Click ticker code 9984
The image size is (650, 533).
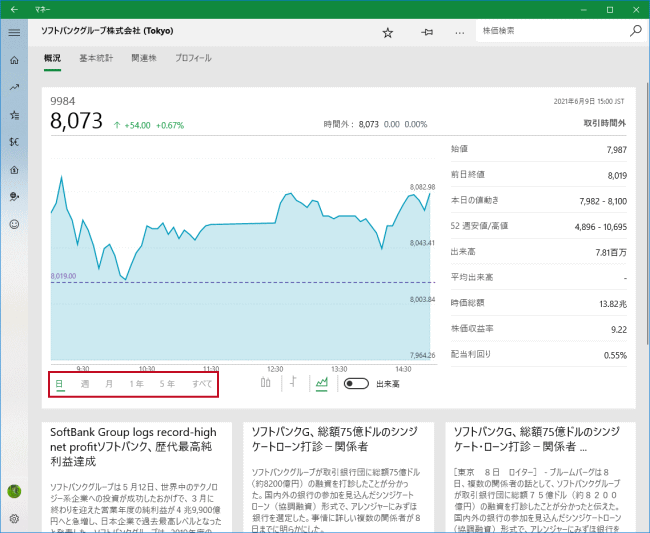[63, 101]
